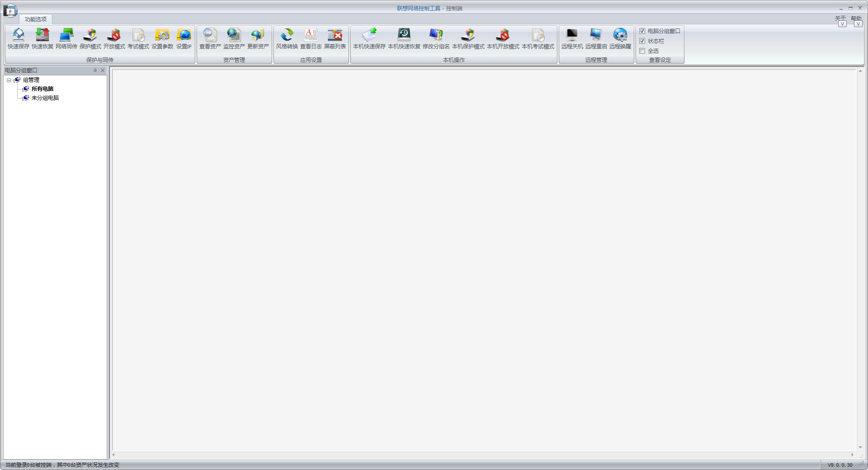Open 查看资产 view assets
The width and height of the screenshot is (868, 470).
point(210,39)
